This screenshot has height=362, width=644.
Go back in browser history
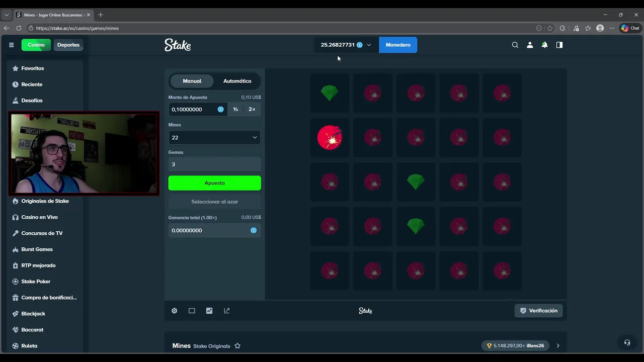pos(6,28)
